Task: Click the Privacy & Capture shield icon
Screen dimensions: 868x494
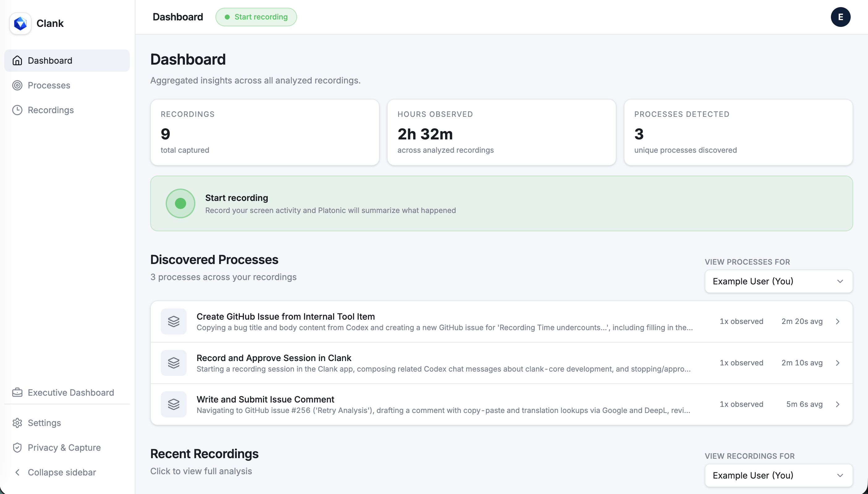Action: coord(17,448)
